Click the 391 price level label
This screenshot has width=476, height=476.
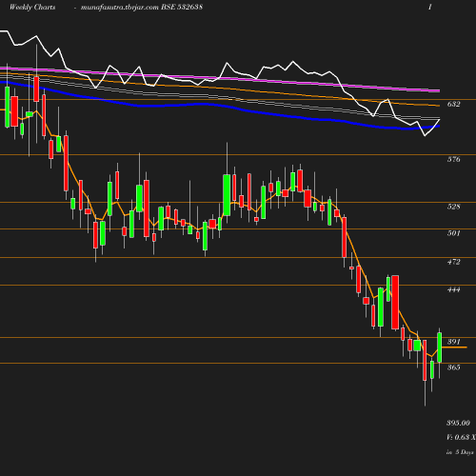pyautogui.click(x=453, y=342)
